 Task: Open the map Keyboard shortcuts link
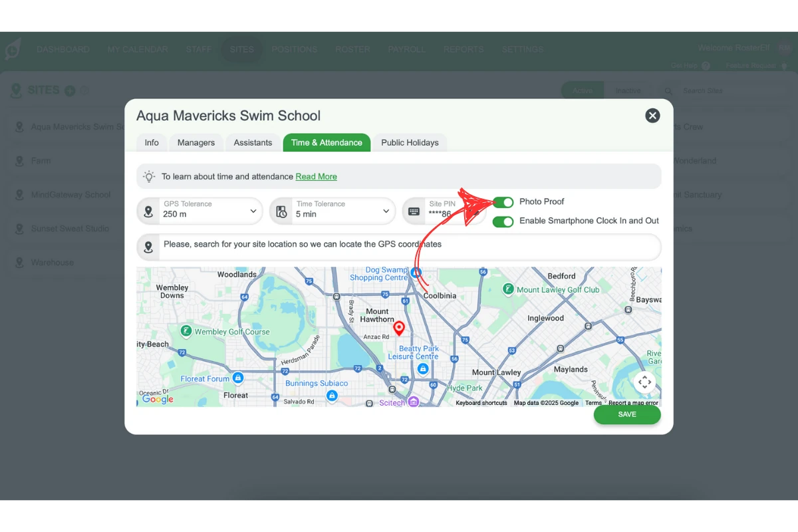pyautogui.click(x=481, y=403)
